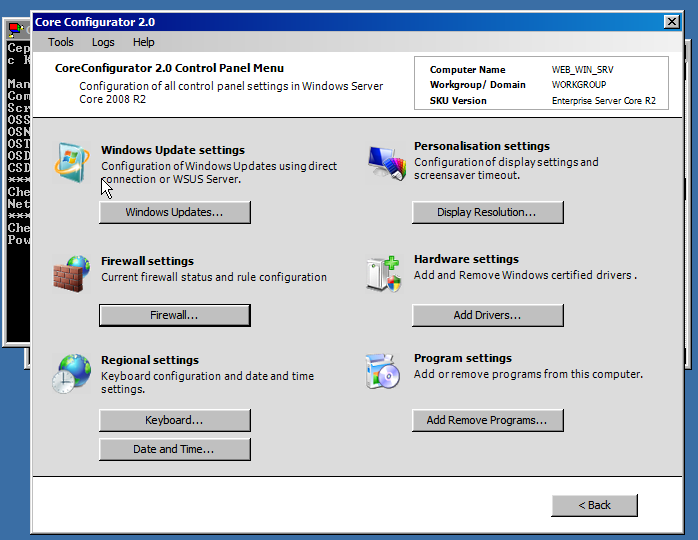Click the Hardware settings heading
This screenshot has width=698, height=540.
point(466,259)
